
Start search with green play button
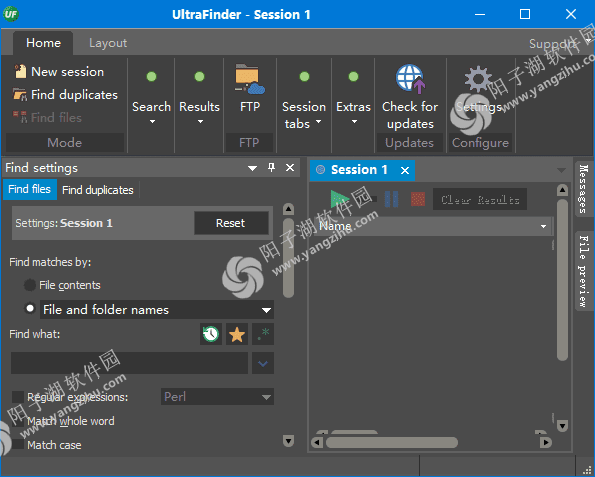pyautogui.click(x=339, y=199)
